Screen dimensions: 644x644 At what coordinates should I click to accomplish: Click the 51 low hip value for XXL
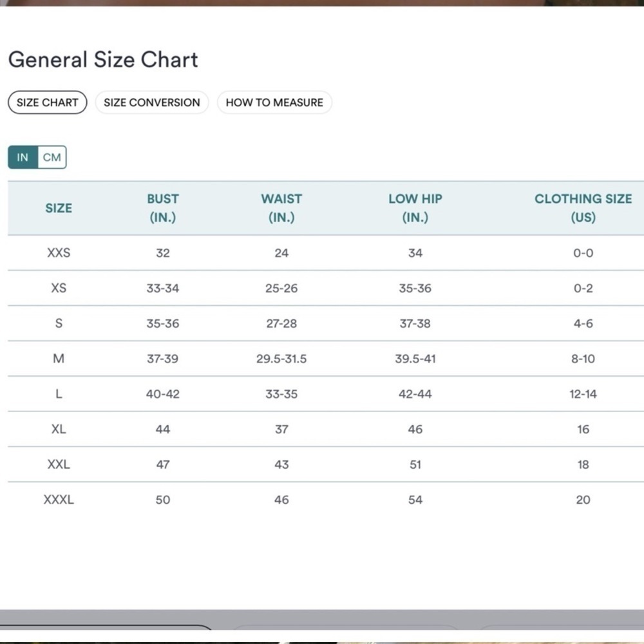(x=415, y=464)
